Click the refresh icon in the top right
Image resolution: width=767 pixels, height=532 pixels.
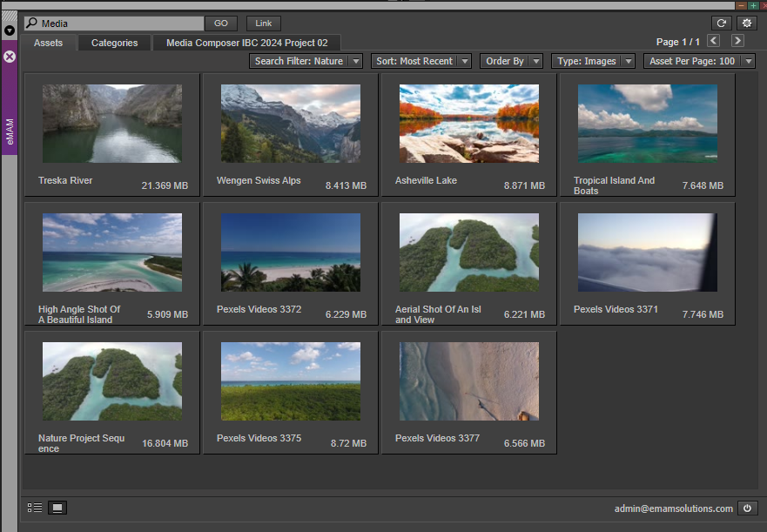click(x=720, y=24)
